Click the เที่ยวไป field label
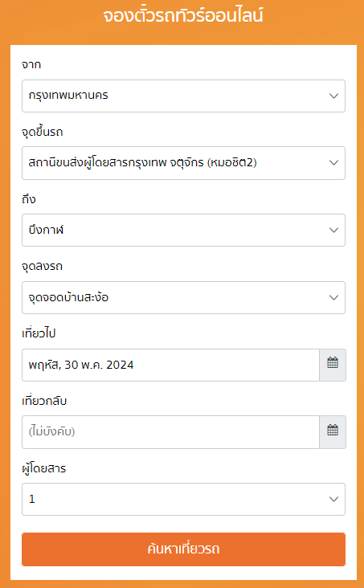 pyautogui.click(x=39, y=333)
